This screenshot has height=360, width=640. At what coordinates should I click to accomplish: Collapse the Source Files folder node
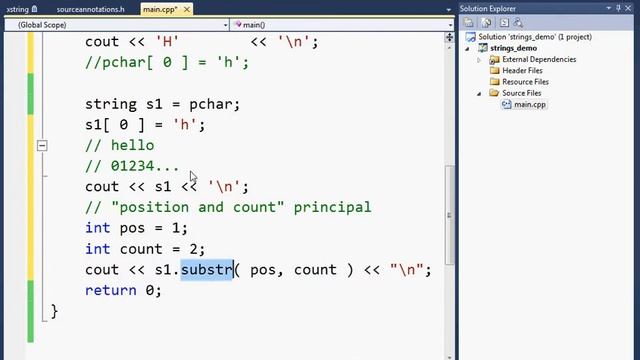479,93
